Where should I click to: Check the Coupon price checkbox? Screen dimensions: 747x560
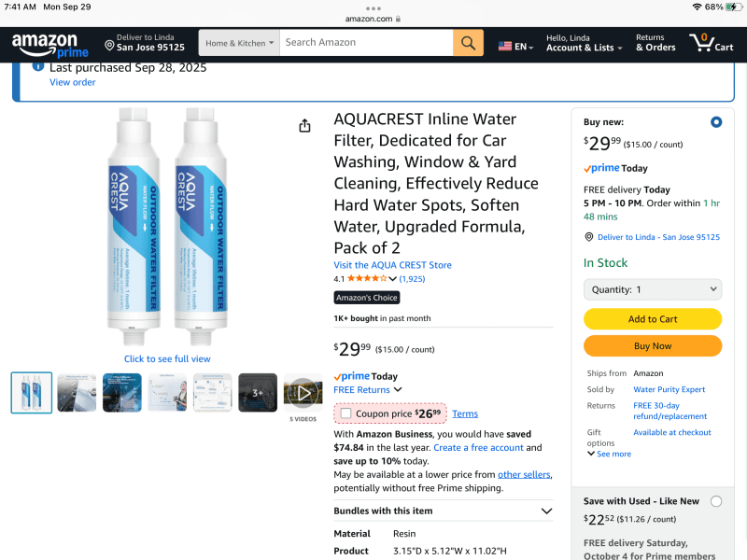coord(346,413)
